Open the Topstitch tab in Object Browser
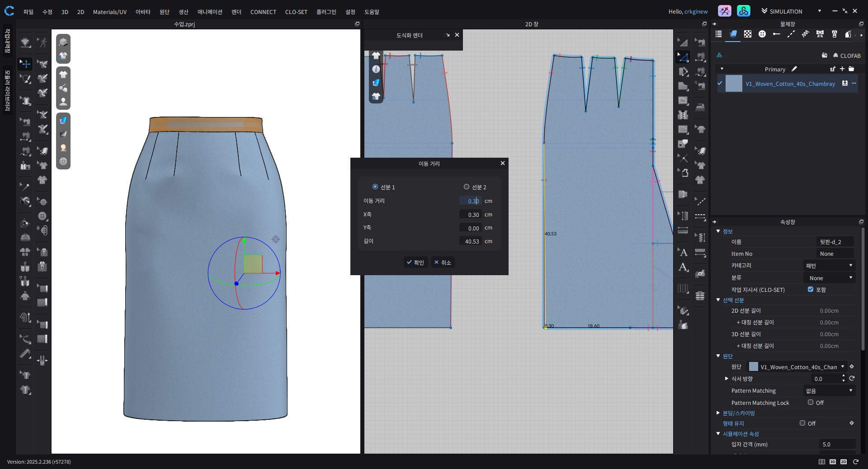 pos(791,34)
